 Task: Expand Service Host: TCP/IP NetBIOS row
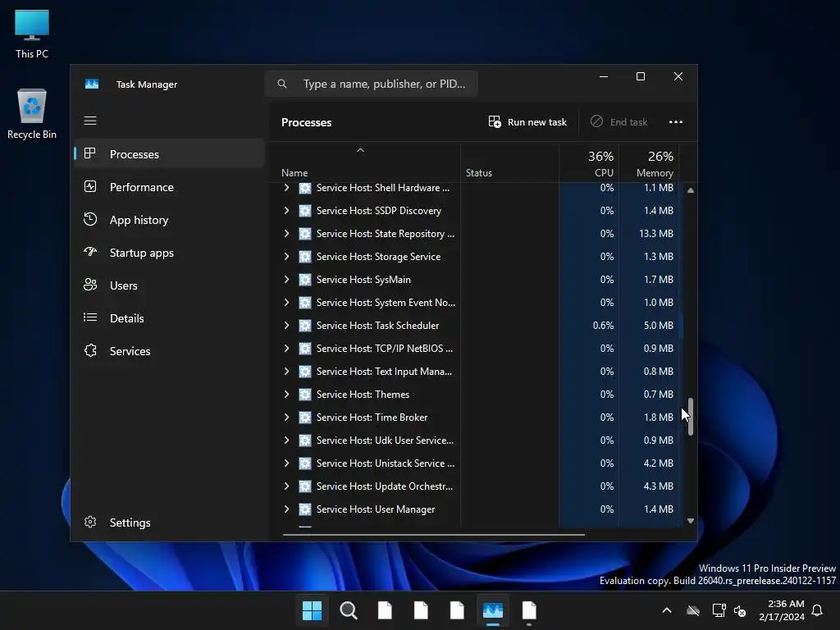(x=286, y=349)
